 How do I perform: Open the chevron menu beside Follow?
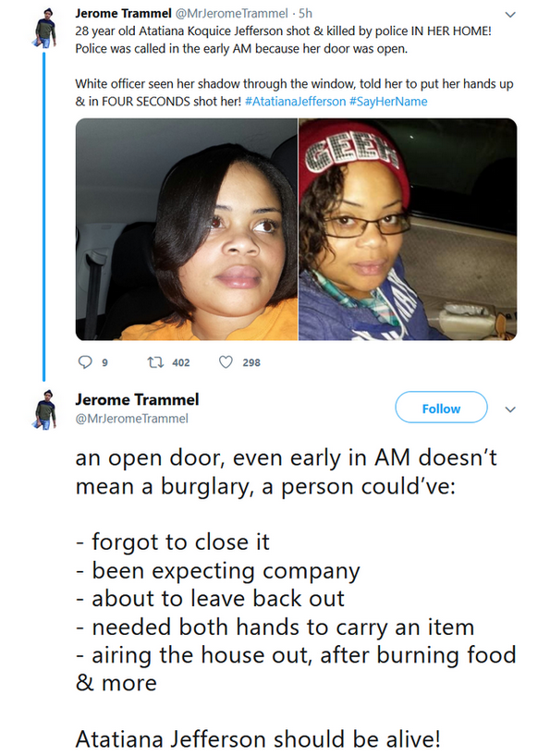(x=510, y=409)
